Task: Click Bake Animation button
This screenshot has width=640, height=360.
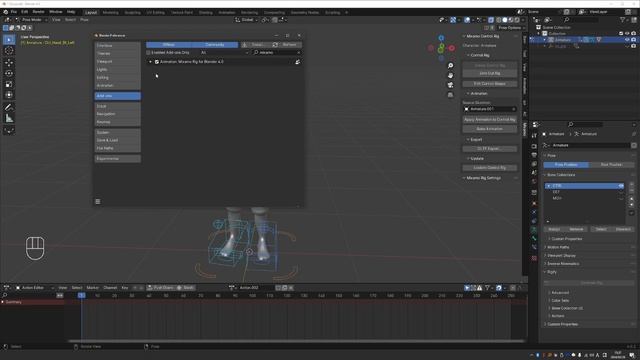Action: pyautogui.click(x=490, y=129)
